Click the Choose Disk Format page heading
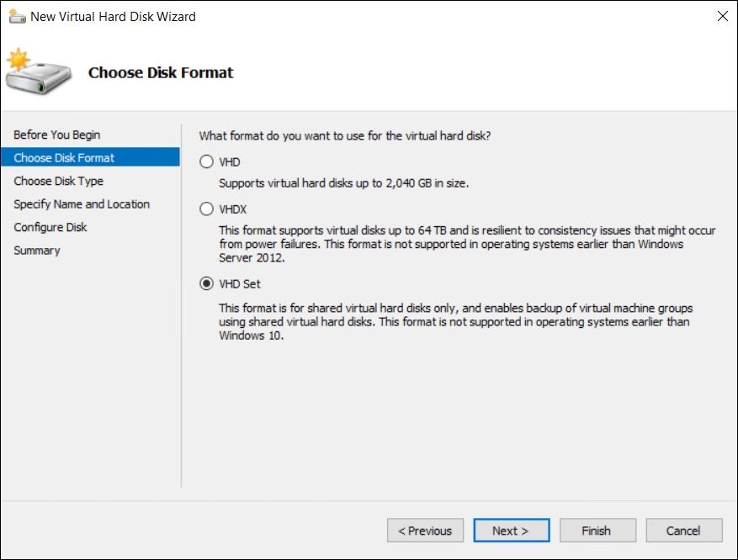Screen dimensions: 738x560 coord(161,73)
